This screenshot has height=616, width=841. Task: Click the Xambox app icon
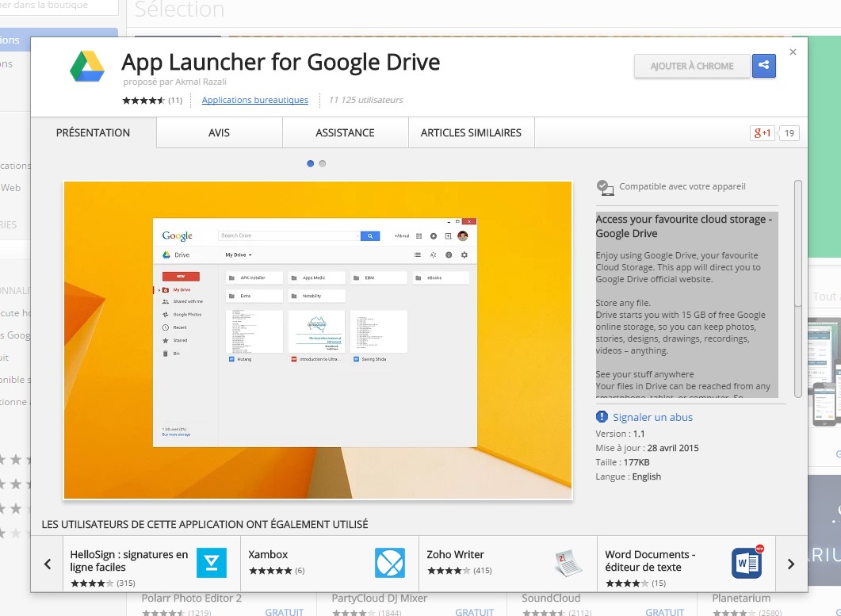pyautogui.click(x=389, y=563)
